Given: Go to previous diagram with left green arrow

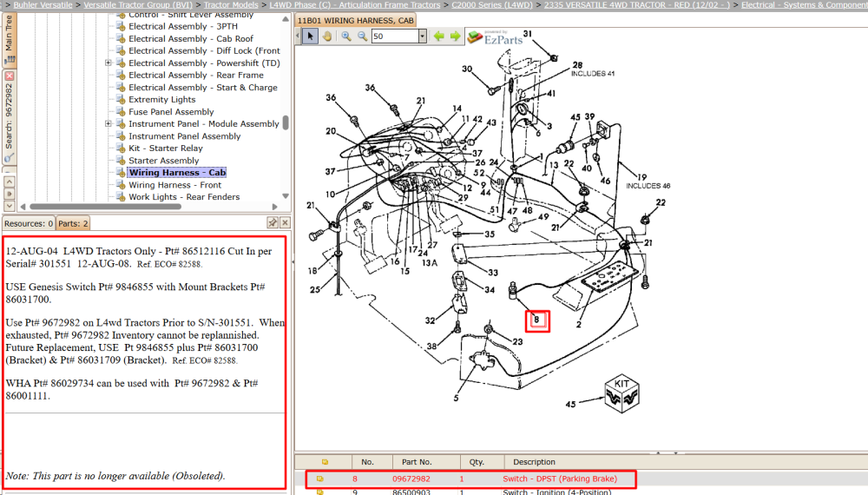Looking at the screenshot, I should (x=439, y=36).
